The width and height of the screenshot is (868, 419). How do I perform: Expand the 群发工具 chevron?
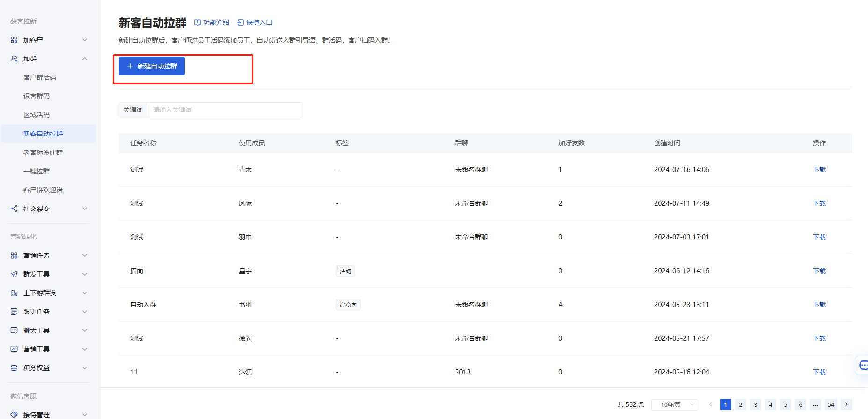(x=85, y=274)
